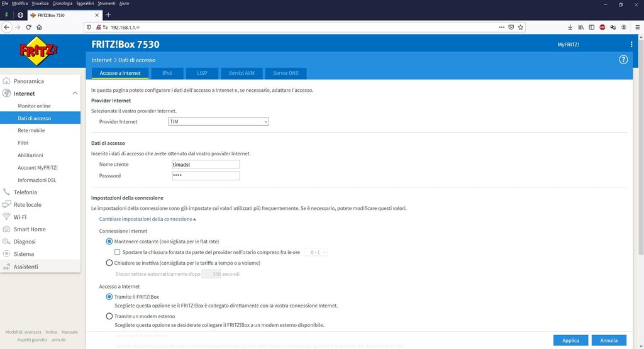Click the Wi-Fi signal icon in sidebar
644x349 pixels.
[x=6, y=216]
